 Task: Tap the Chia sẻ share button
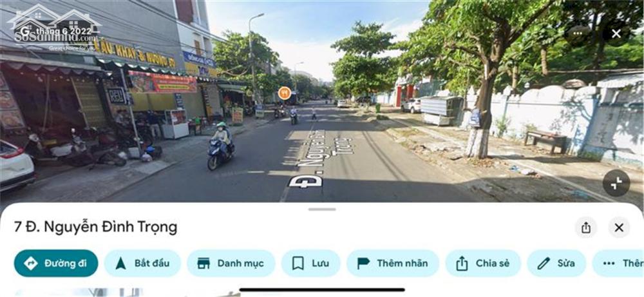tap(483, 263)
